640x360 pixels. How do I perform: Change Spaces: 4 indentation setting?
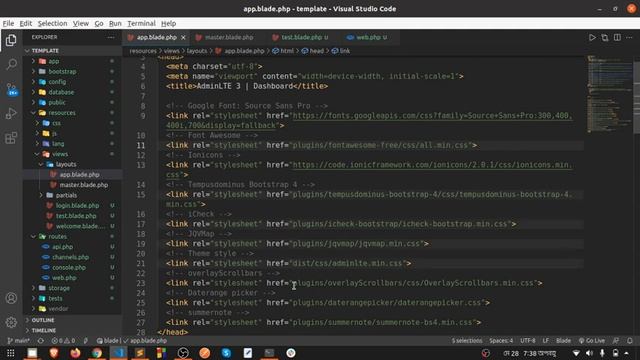(x=501, y=340)
